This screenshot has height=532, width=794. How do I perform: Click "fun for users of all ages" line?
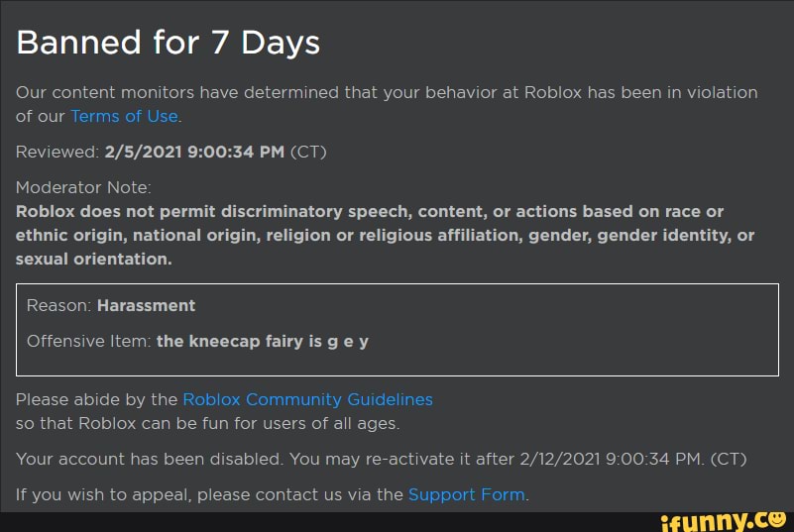[x=297, y=423]
